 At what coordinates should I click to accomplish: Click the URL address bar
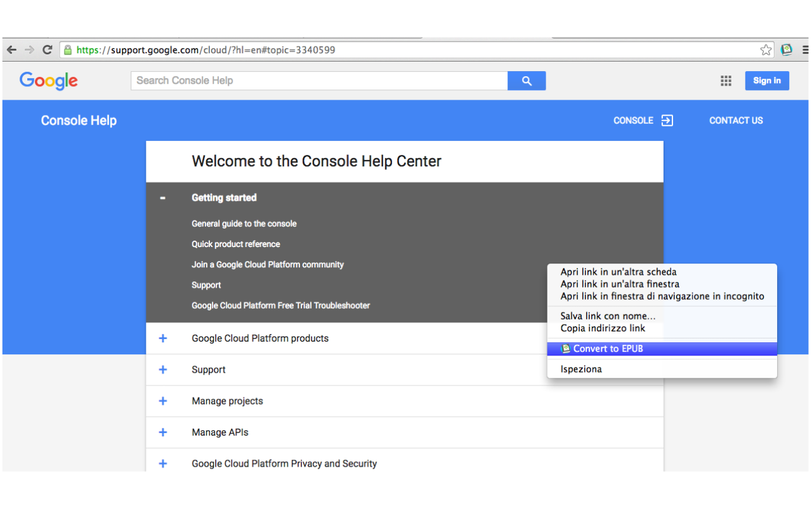417,50
